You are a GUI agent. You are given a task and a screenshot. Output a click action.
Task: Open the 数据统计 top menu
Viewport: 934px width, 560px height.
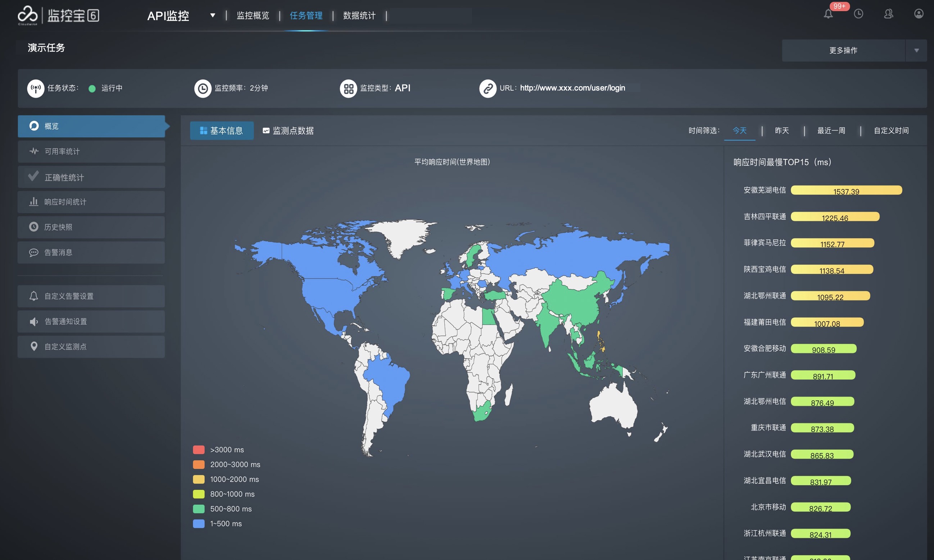[359, 15]
